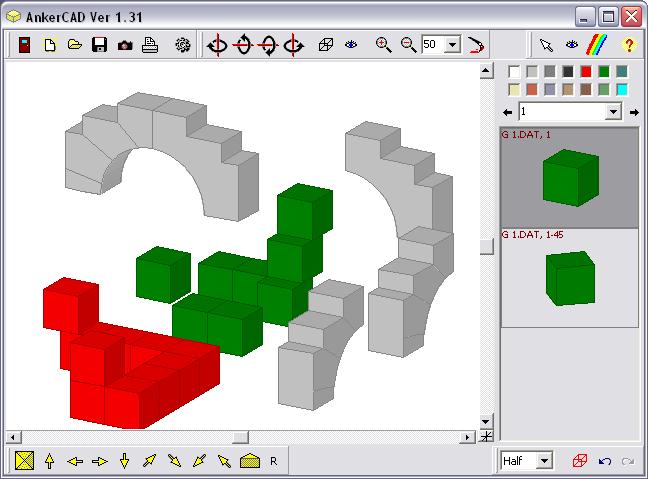This screenshot has height=479, width=648.
Task: Click yellow diagonal up-right arrow
Action: (x=149, y=461)
